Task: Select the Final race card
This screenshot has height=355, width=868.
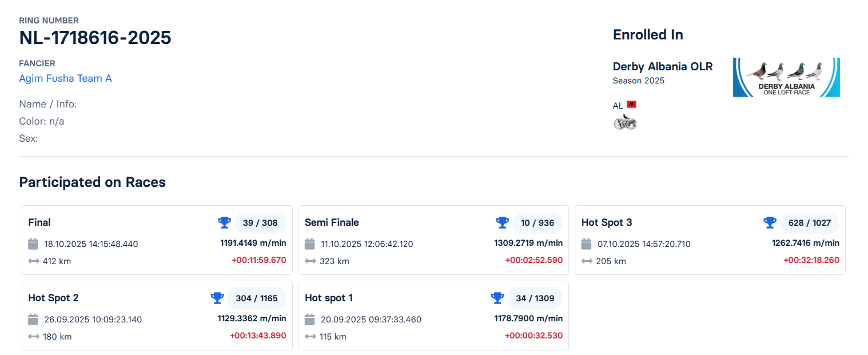Action: [157, 240]
